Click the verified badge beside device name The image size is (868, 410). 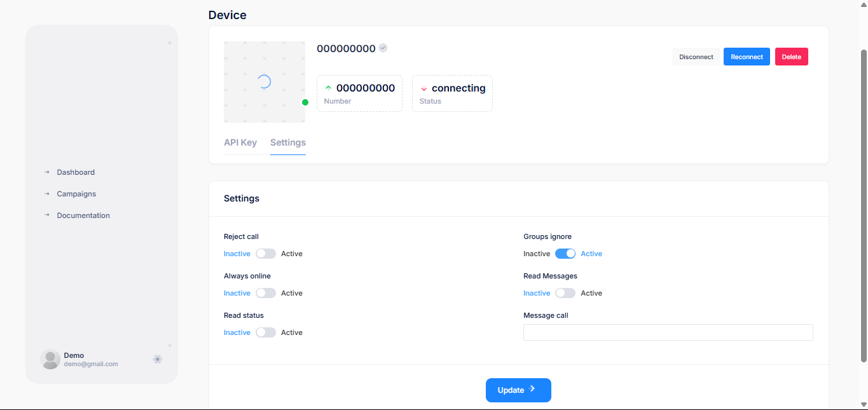(x=383, y=48)
